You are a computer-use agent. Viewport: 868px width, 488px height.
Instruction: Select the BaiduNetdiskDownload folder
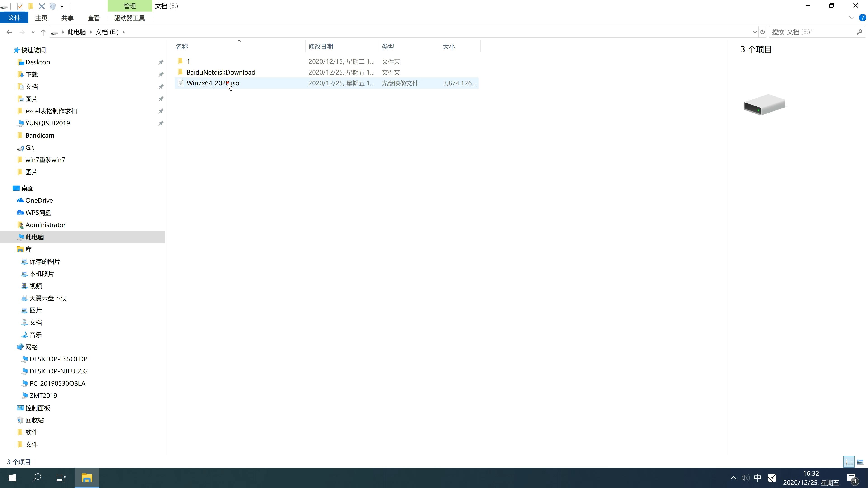(221, 72)
